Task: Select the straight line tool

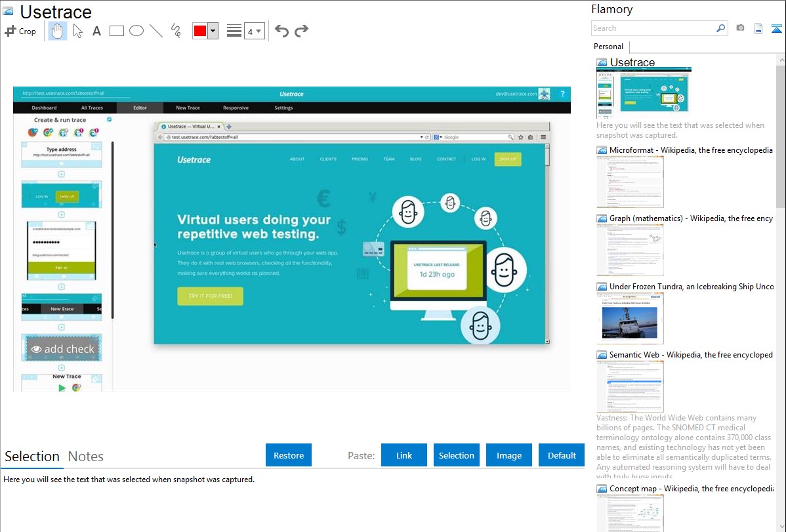Action: pyautogui.click(x=156, y=31)
